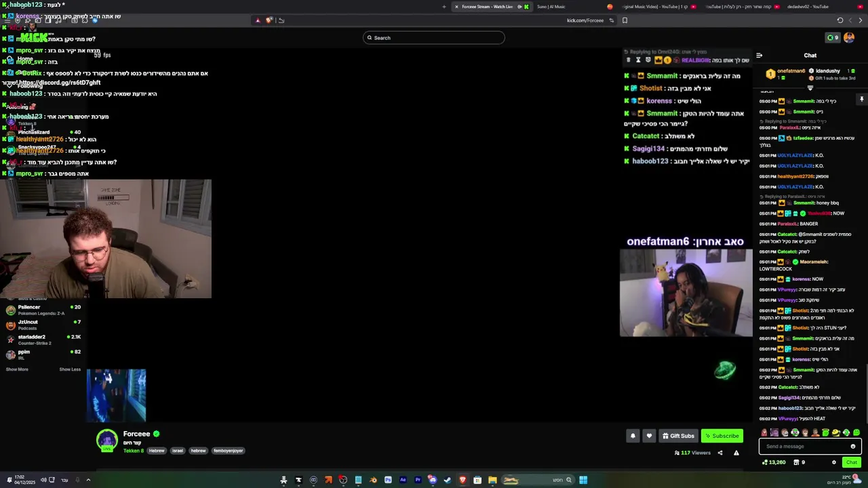Open recommended channel Psilencer
868x488 pixels.
[x=42, y=310]
